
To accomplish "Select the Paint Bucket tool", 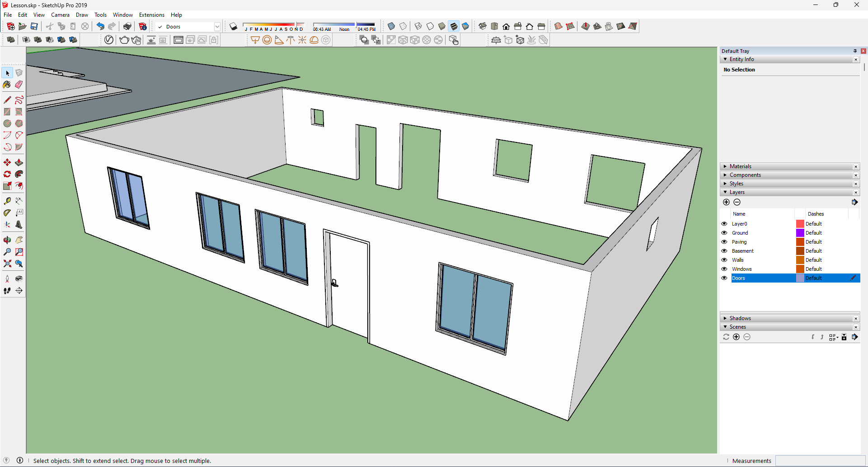I will (7, 85).
